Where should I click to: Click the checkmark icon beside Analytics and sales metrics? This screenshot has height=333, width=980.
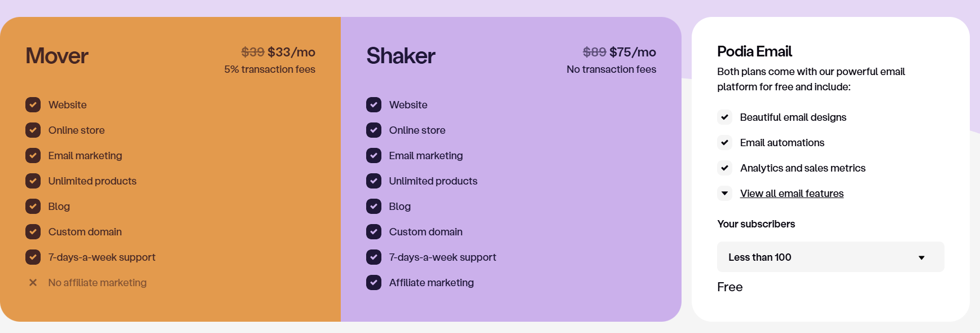point(724,168)
